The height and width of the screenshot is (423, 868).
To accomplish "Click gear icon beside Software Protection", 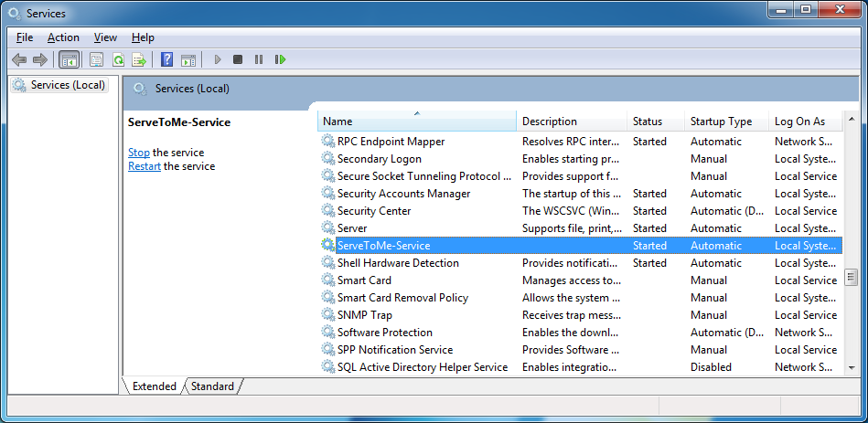I will tap(328, 333).
